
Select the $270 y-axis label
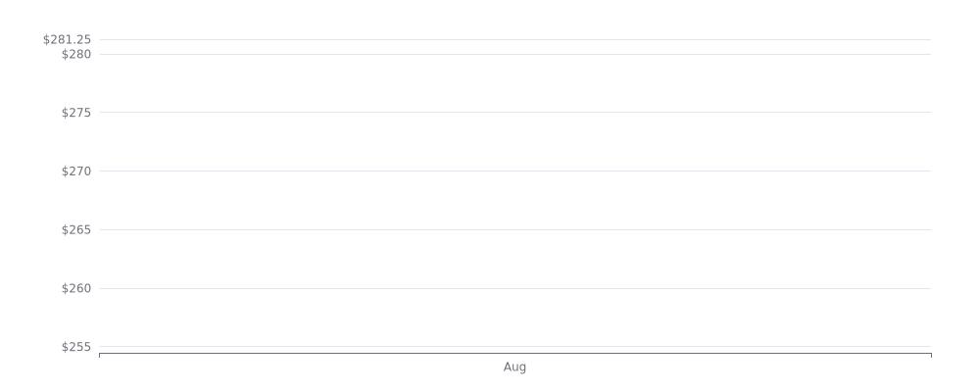[x=76, y=171]
